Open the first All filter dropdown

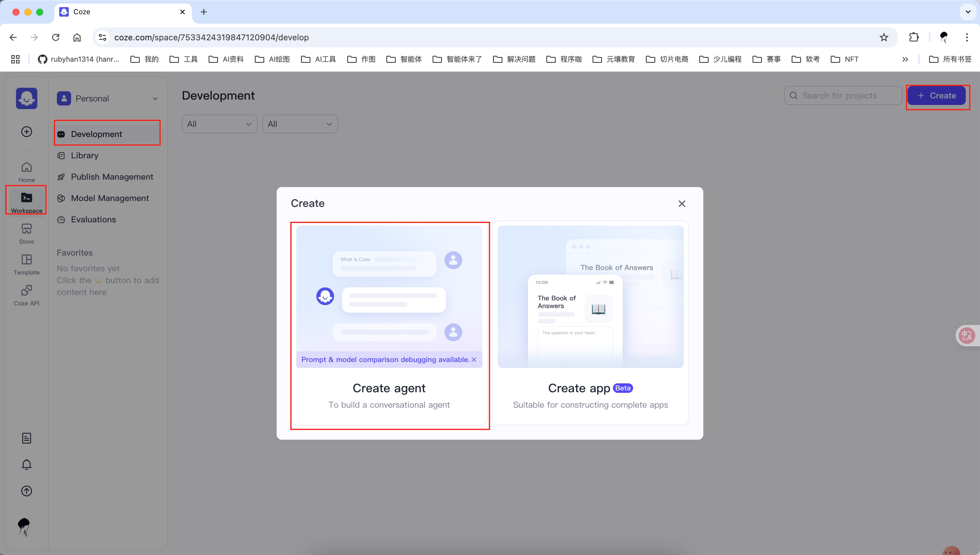pos(220,124)
